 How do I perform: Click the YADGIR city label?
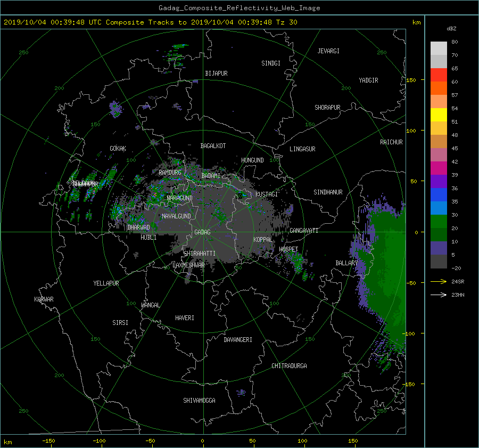[368, 80]
